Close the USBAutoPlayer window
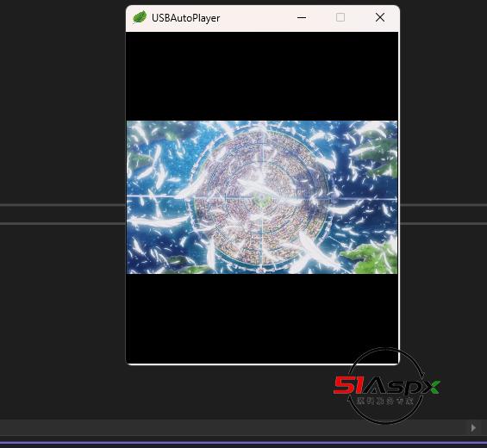 (380, 17)
